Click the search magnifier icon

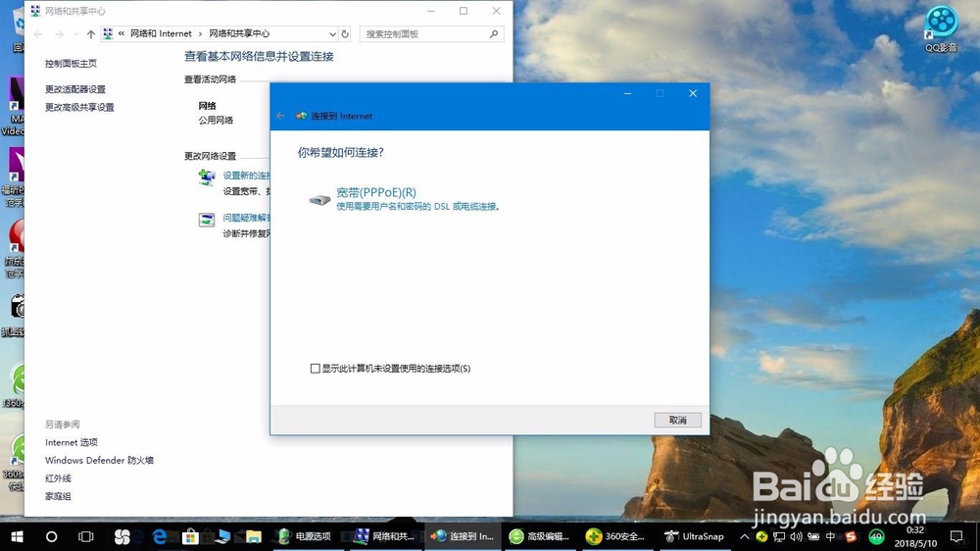pos(494,33)
